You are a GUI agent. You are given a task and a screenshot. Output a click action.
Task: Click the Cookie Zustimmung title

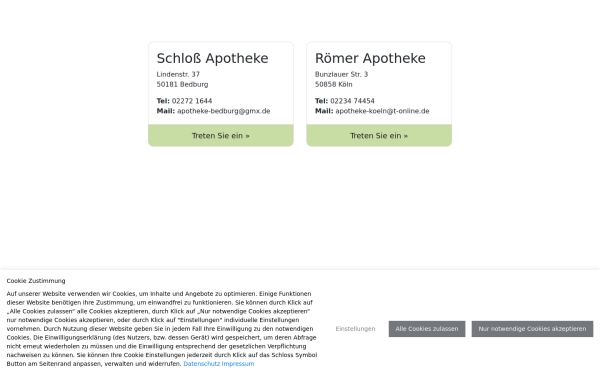pyautogui.click(x=36, y=281)
